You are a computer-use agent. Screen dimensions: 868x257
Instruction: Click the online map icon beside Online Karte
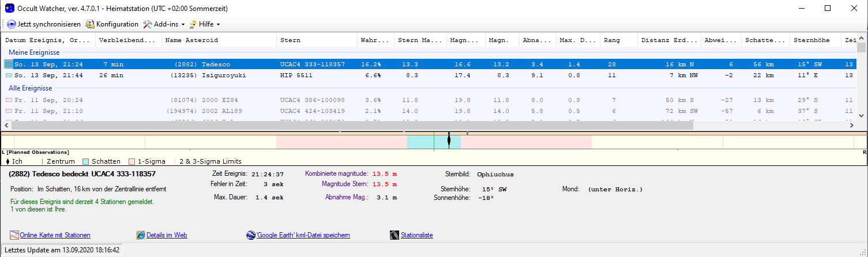click(x=14, y=235)
